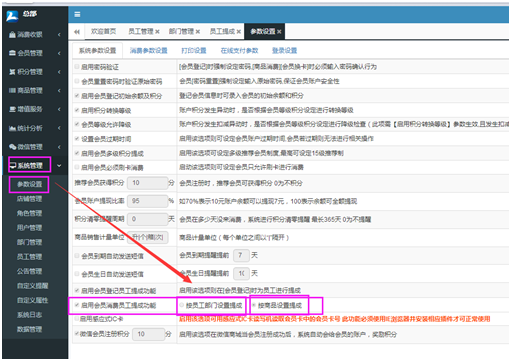Collapse the 系统管理 menu chevron

click(59, 165)
